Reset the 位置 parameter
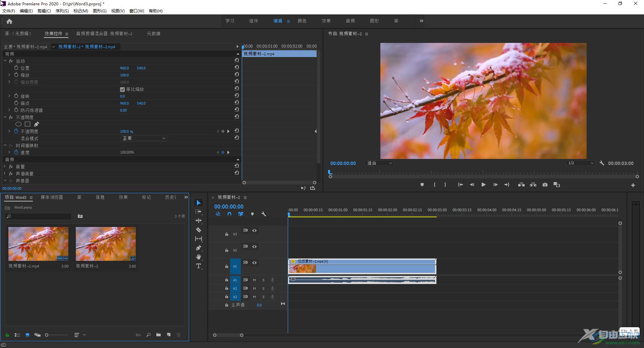 (x=237, y=67)
